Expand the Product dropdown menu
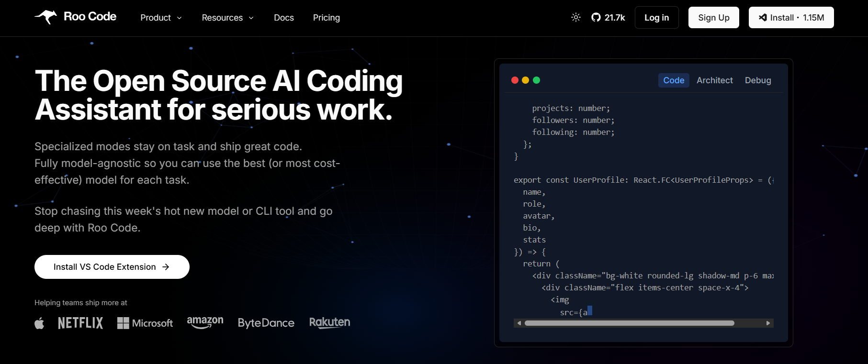 161,18
